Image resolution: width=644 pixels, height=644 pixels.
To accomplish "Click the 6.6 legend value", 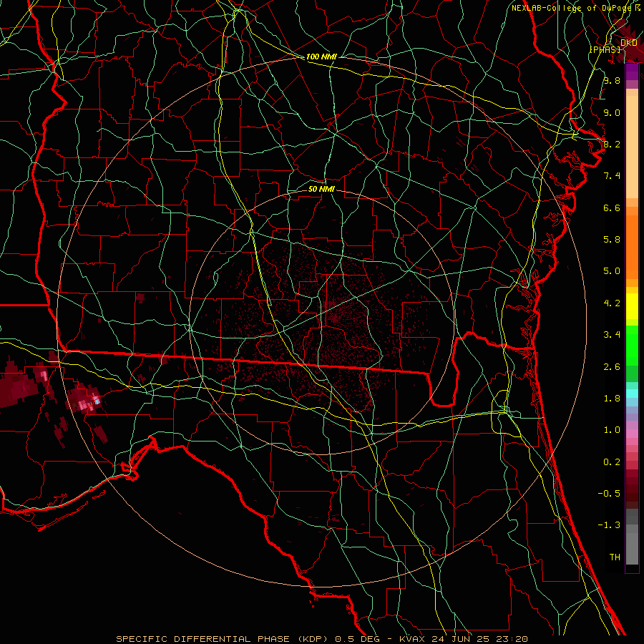I will click(612, 208).
